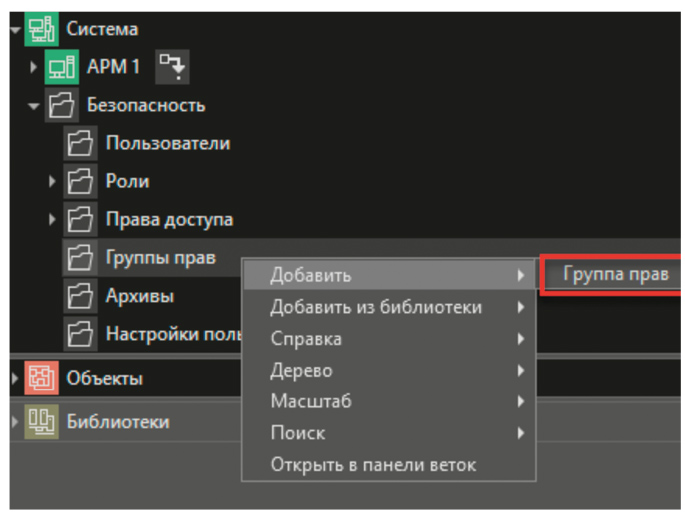Expand the Права доступа node
This screenshot has width=685, height=517.
coord(52,220)
